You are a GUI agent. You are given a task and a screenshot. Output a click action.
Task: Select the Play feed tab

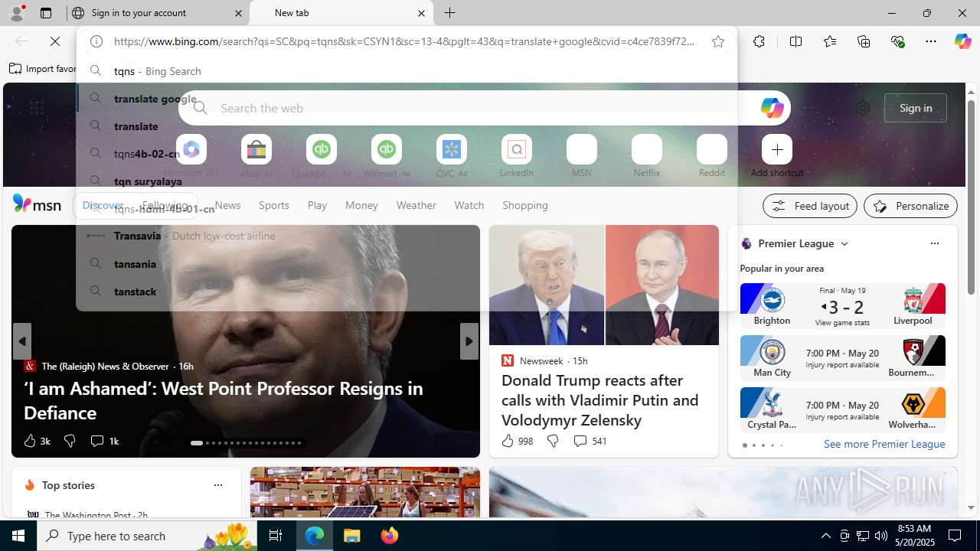pyautogui.click(x=317, y=205)
